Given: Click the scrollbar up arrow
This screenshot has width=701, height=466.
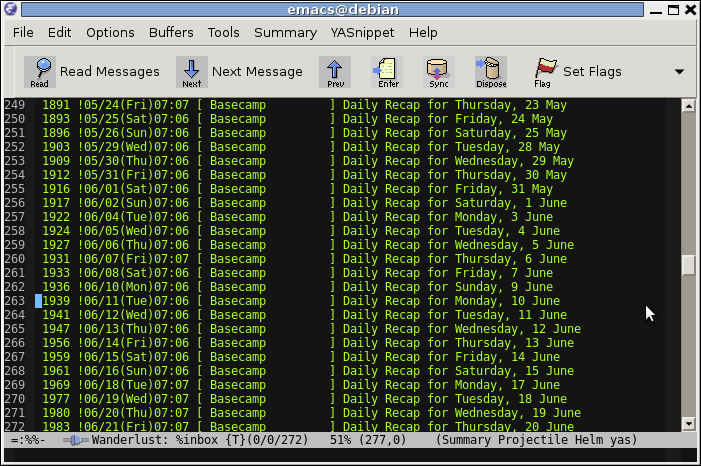Looking at the screenshot, I should coord(688,106).
